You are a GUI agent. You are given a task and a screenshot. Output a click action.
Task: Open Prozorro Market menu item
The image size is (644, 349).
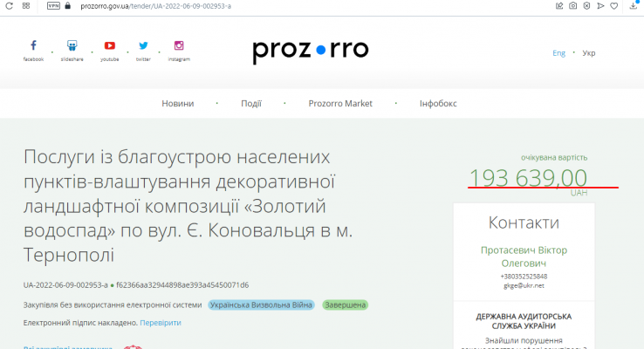click(x=340, y=104)
